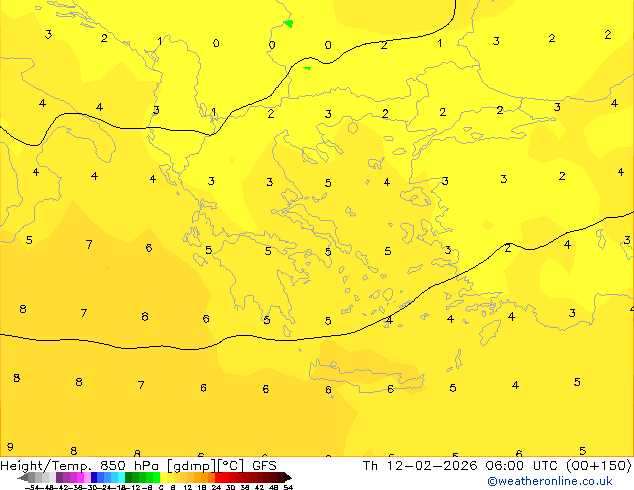Pick the cyan legend color segment
634x490 pixels.
tap(122, 477)
